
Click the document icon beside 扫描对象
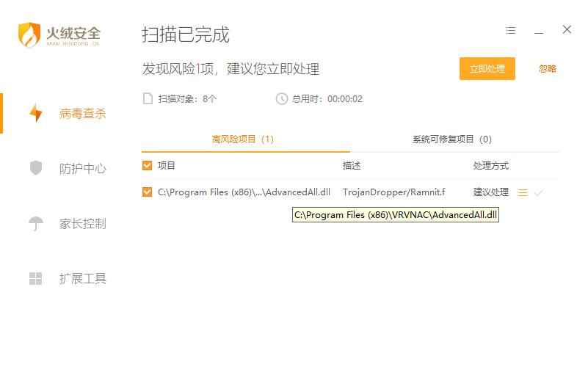pyautogui.click(x=148, y=98)
